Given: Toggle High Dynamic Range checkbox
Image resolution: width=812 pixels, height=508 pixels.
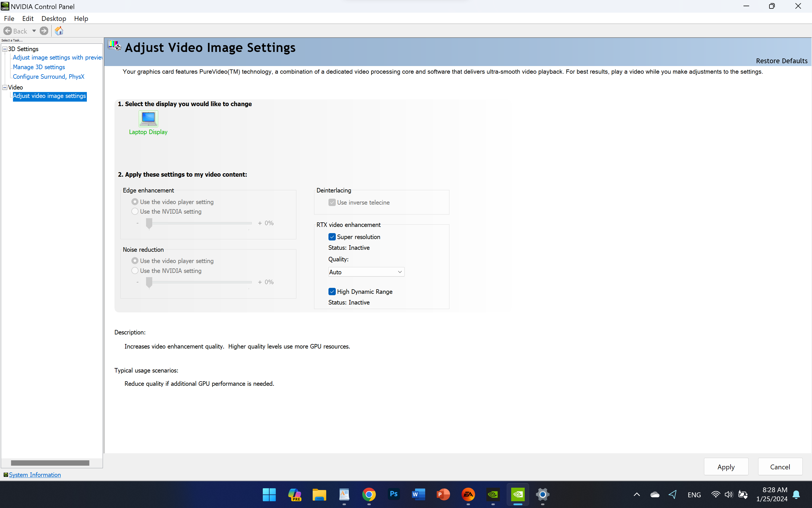Looking at the screenshot, I should [x=332, y=292].
